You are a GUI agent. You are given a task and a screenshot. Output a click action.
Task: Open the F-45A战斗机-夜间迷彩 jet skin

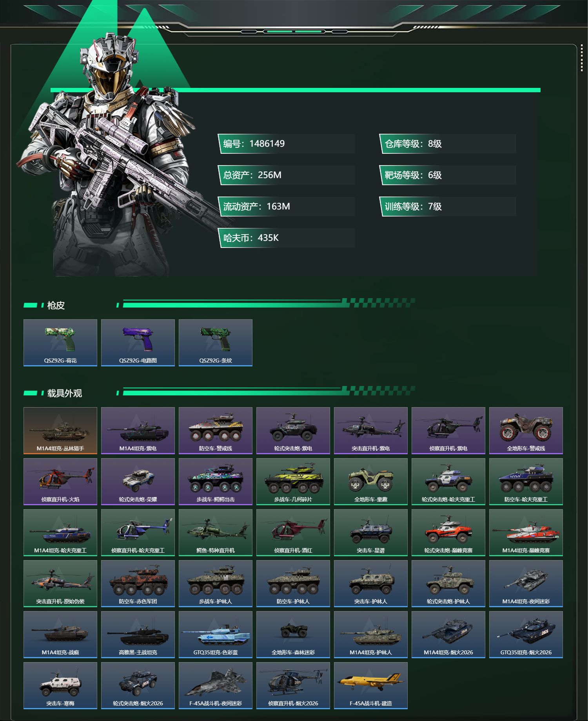(216, 686)
